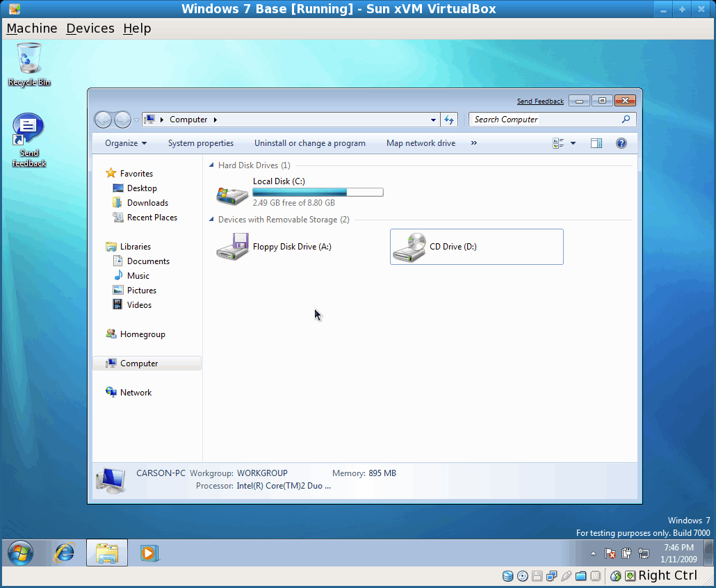Open the view options dropdown arrow
The width and height of the screenshot is (716, 588).
pos(573,143)
